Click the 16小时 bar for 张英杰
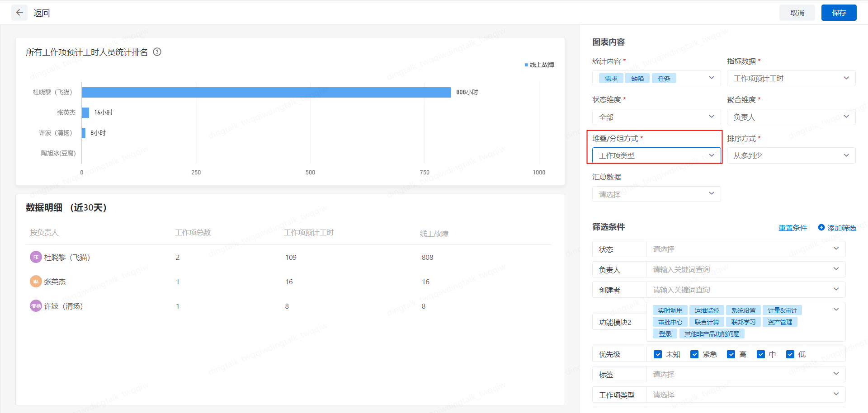The width and height of the screenshot is (868, 413). (x=85, y=113)
